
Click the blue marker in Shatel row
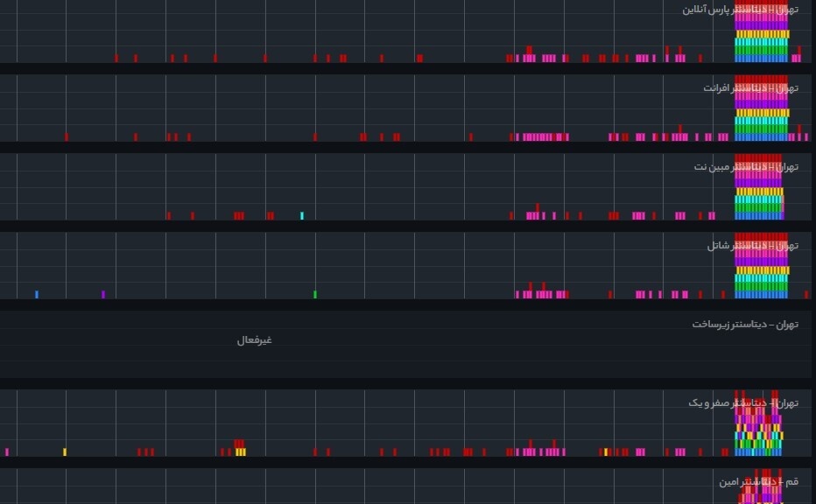click(x=37, y=294)
